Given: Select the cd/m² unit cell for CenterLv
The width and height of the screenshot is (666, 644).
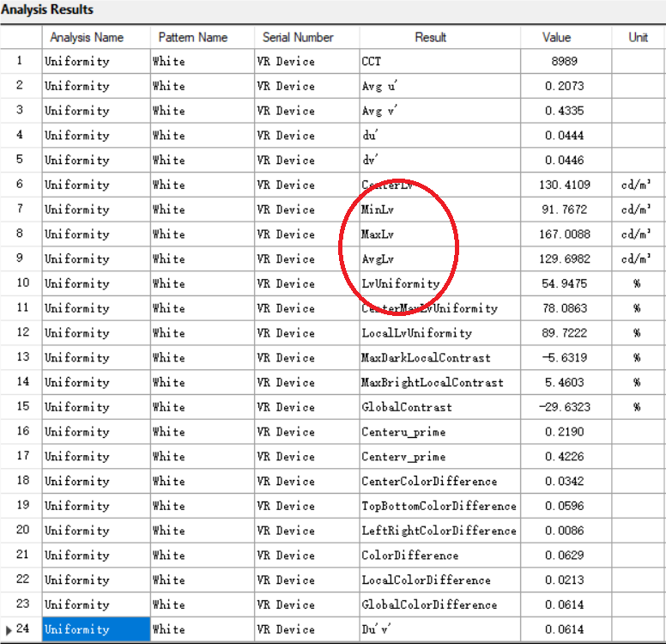Looking at the screenshot, I should (x=637, y=185).
